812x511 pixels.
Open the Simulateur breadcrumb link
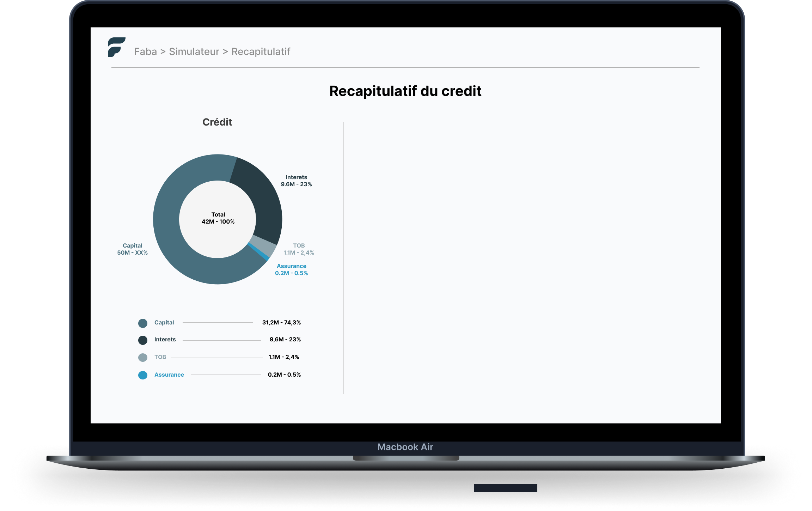[x=194, y=51]
